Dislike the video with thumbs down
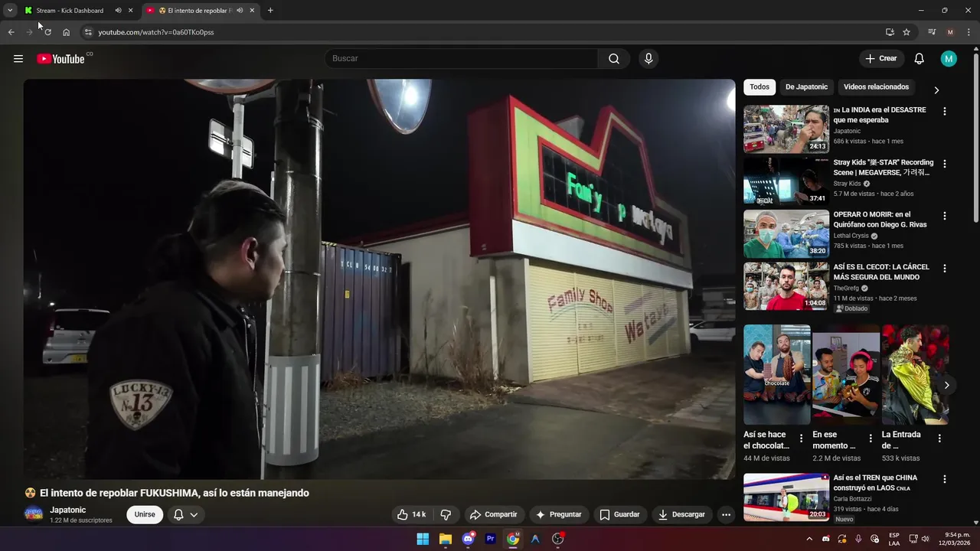Screen dimensions: 980x551 pyautogui.click(x=446, y=514)
